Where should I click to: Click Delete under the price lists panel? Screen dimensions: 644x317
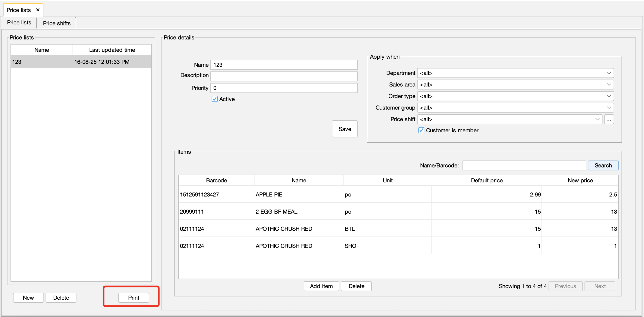coord(61,298)
